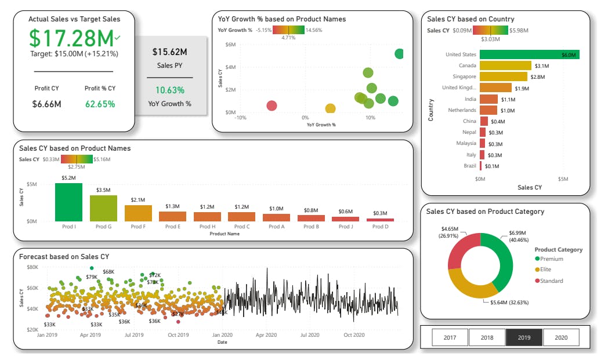Viewport: 608px width, 364px height.
Task: Reselect the highlighted 2019 slicer button
Action: [x=524, y=337]
